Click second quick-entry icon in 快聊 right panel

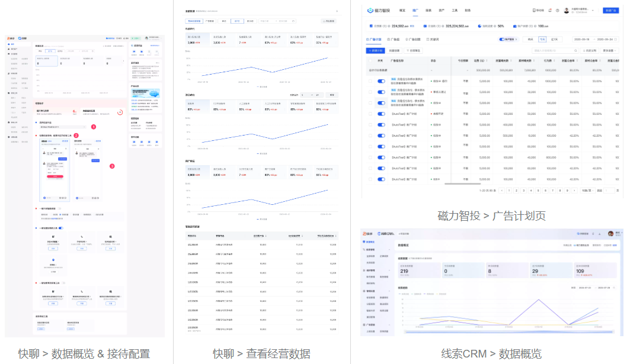click(x=142, y=51)
